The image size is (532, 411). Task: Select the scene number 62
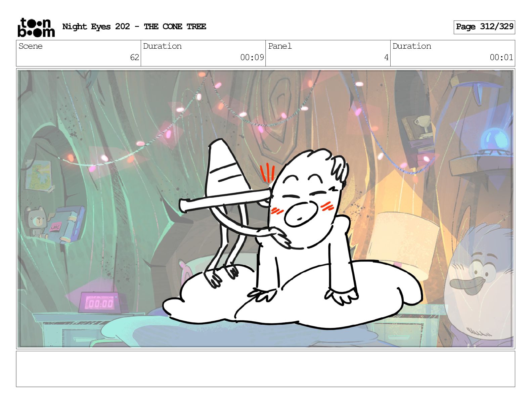click(134, 57)
